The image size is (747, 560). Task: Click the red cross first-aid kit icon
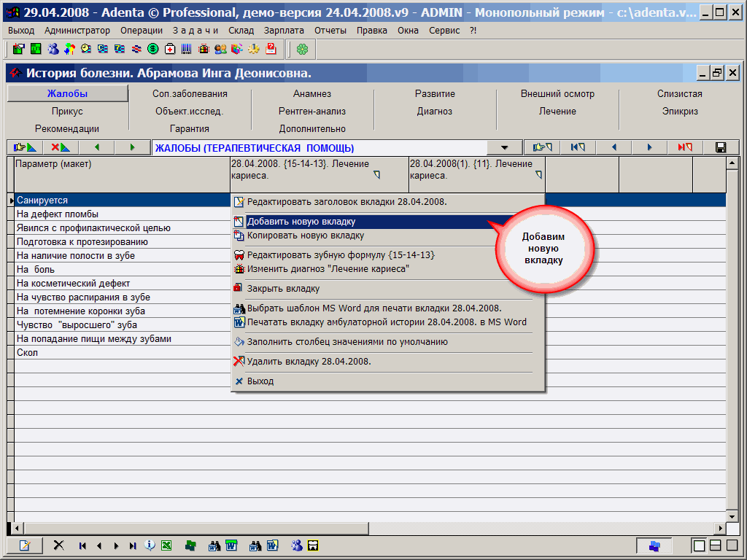(x=169, y=49)
